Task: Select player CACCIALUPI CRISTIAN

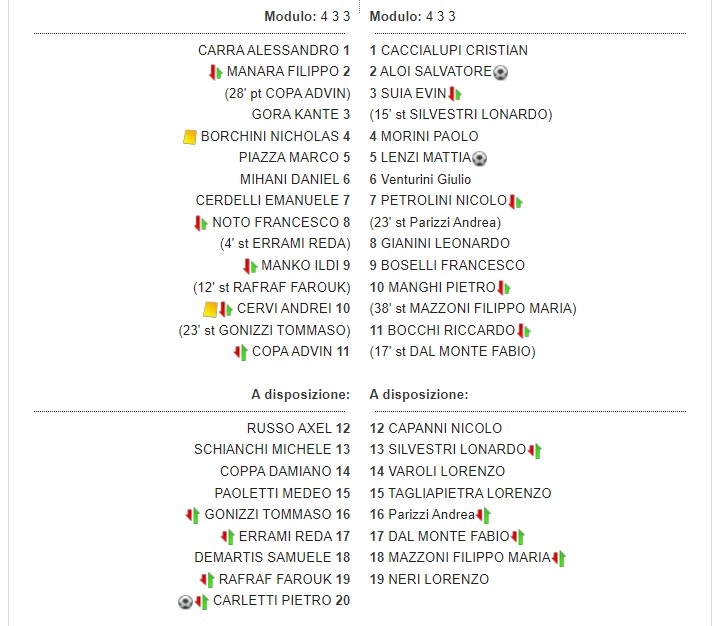Action: [448, 50]
